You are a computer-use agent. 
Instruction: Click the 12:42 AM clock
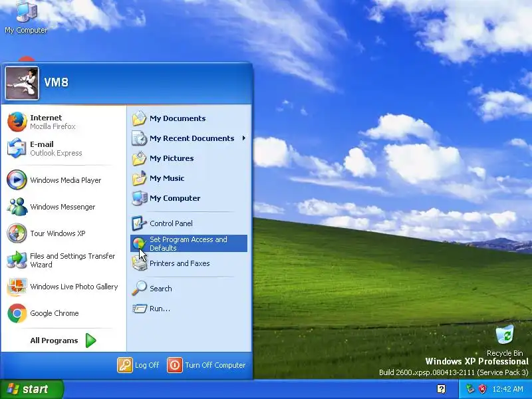(x=507, y=389)
